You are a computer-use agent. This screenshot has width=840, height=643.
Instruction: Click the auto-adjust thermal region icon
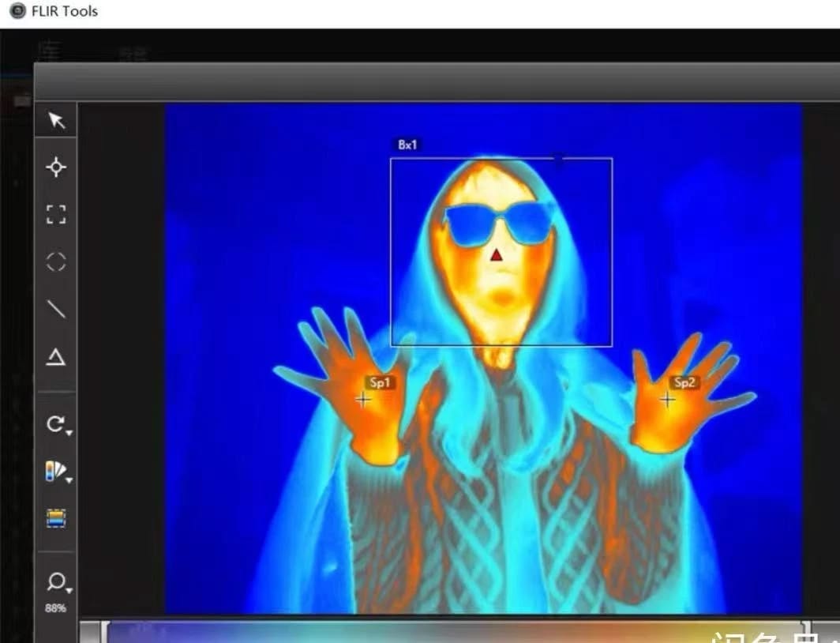point(56,519)
